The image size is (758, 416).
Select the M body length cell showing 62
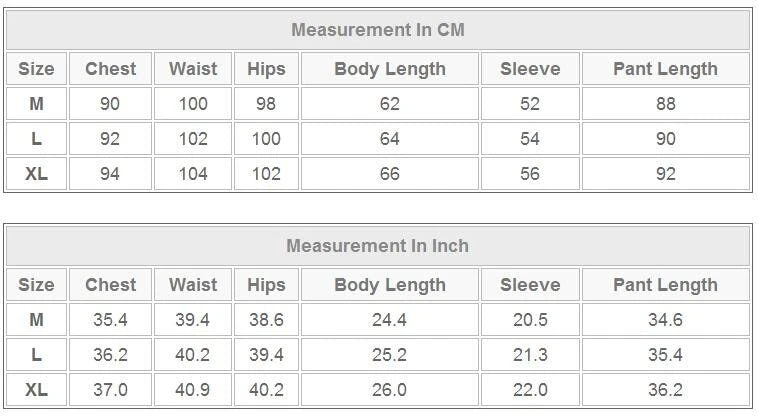390,104
